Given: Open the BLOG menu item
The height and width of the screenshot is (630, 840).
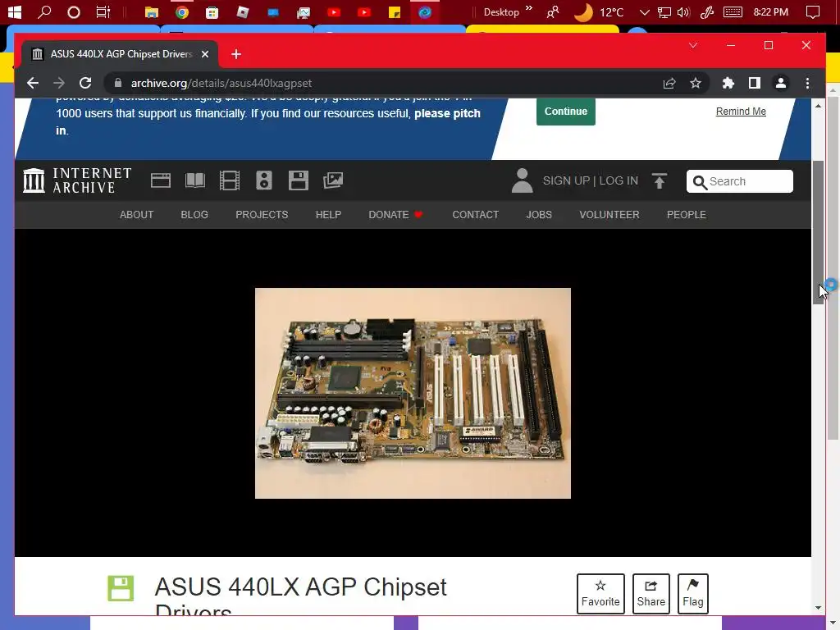Looking at the screenshot, I should (x=194, y=215).
